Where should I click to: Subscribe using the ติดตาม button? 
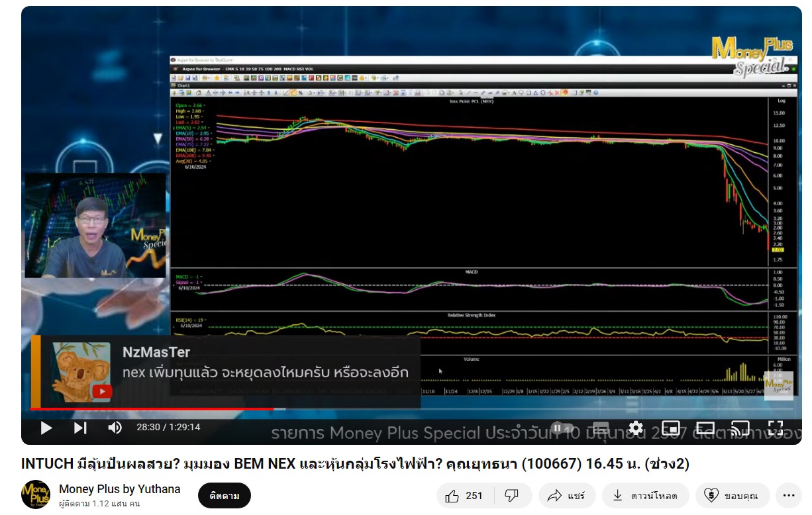click(x=225, y=495)
